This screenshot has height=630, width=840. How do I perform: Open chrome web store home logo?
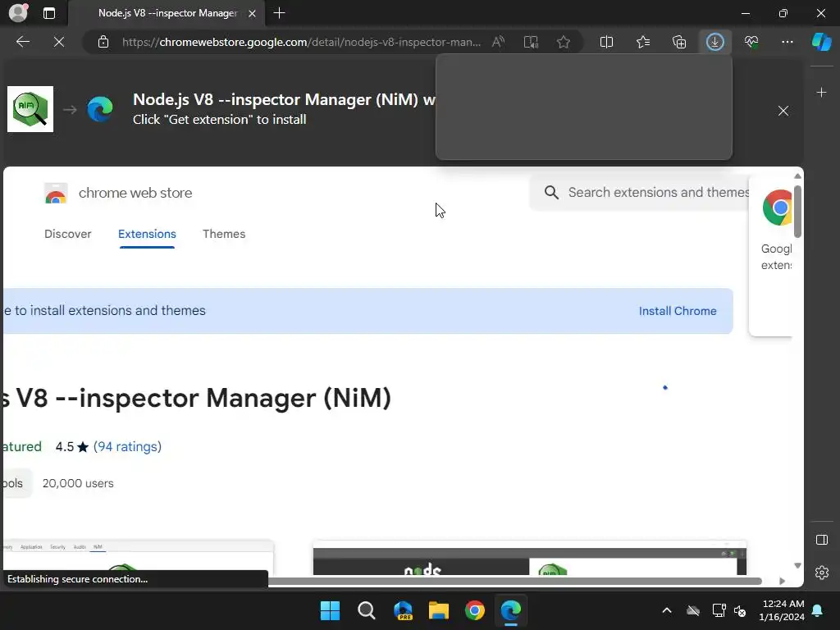(x=56, y=193)
